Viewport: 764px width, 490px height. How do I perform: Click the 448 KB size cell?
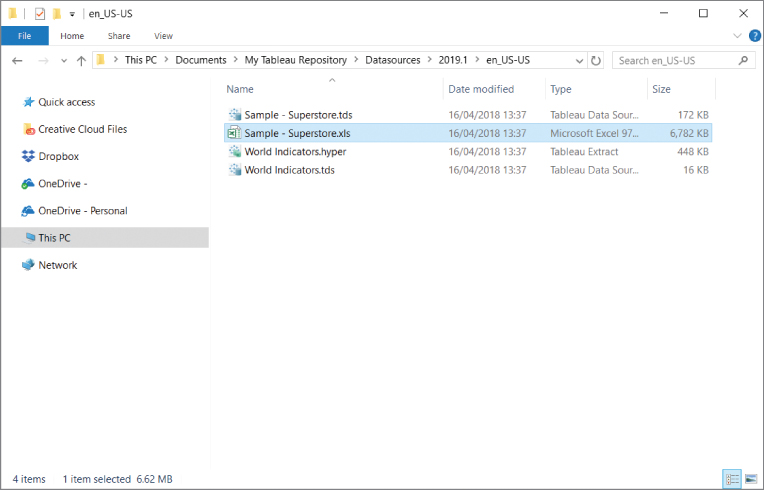point(693,151)
